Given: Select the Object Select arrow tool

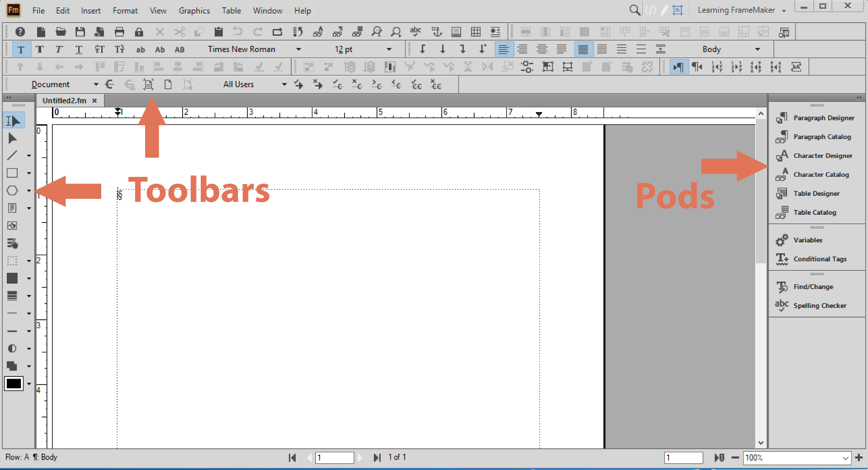Looking at the screenshot, I should 12,138.
